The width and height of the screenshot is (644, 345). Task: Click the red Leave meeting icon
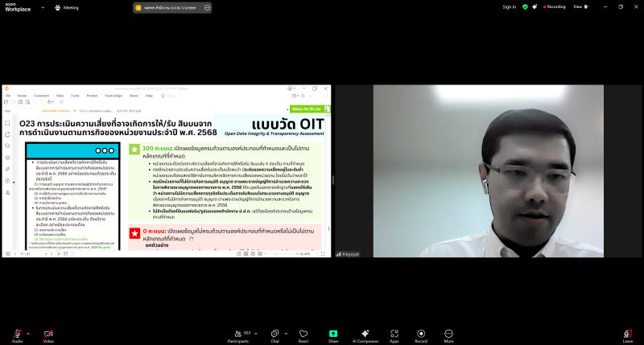point(627,333)
